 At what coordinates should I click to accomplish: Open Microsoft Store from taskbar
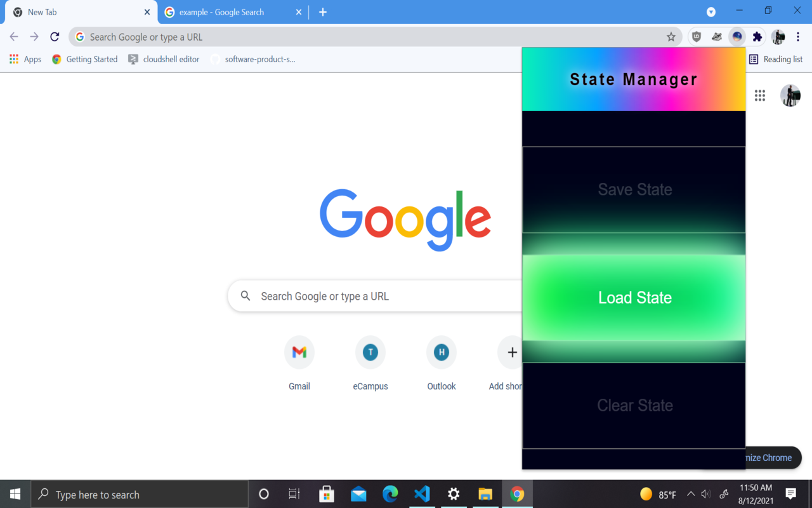327,494
